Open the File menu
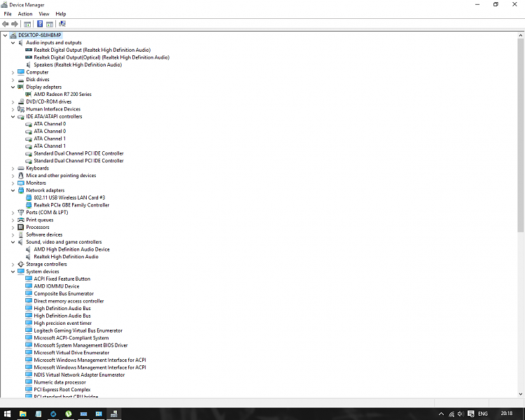Image resolution: width=525 pixels, height=420 pixels. 8,14
